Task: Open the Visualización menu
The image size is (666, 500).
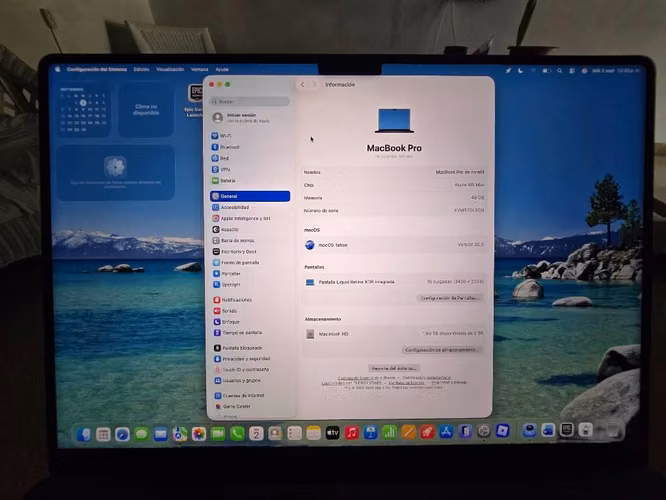Action: (170, 69)
